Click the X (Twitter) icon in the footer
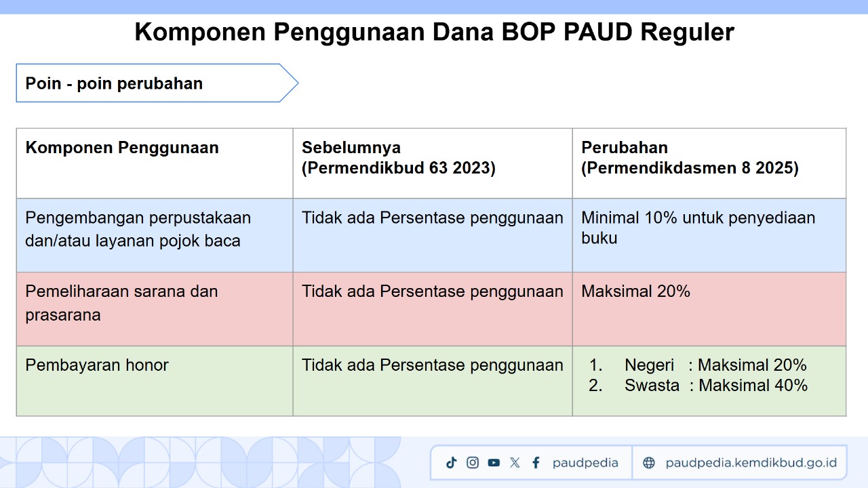The height and width of the screenshot is (488, 868). point(515,463)
